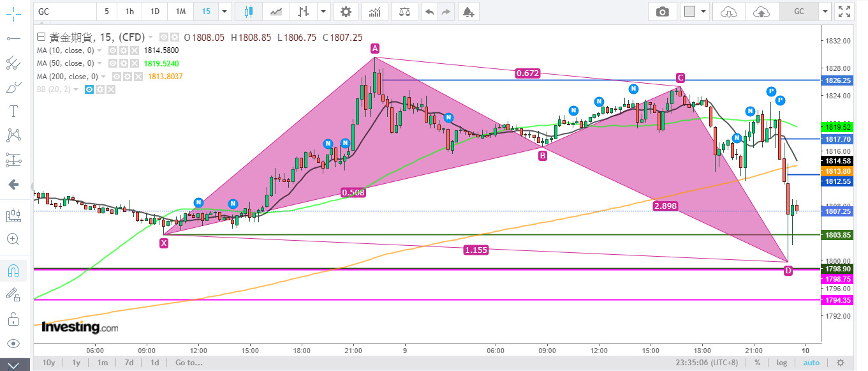Collapse the bottom-left sidebar chevron
The image size is (868, 371).
tap(13, 365)
